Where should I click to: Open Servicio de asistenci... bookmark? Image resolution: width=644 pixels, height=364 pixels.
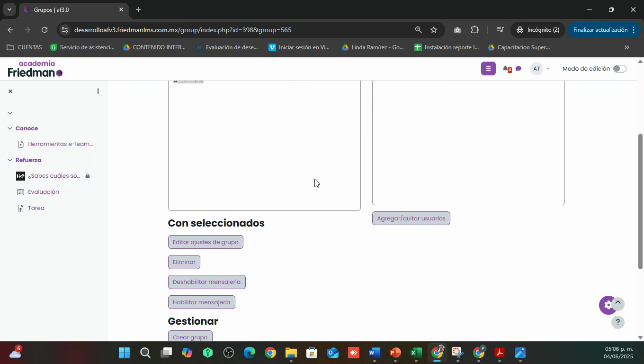tap(82, 47)
